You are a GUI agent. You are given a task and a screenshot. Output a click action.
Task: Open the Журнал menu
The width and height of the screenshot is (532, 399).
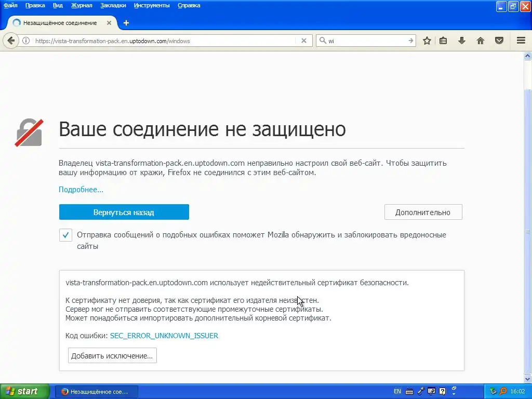coord(82,5)
